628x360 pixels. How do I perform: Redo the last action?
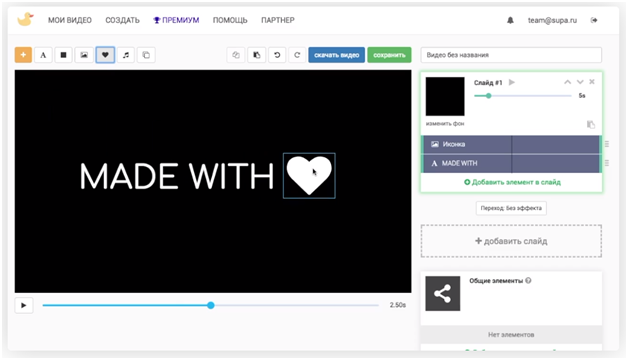click(x=297, y=55)
